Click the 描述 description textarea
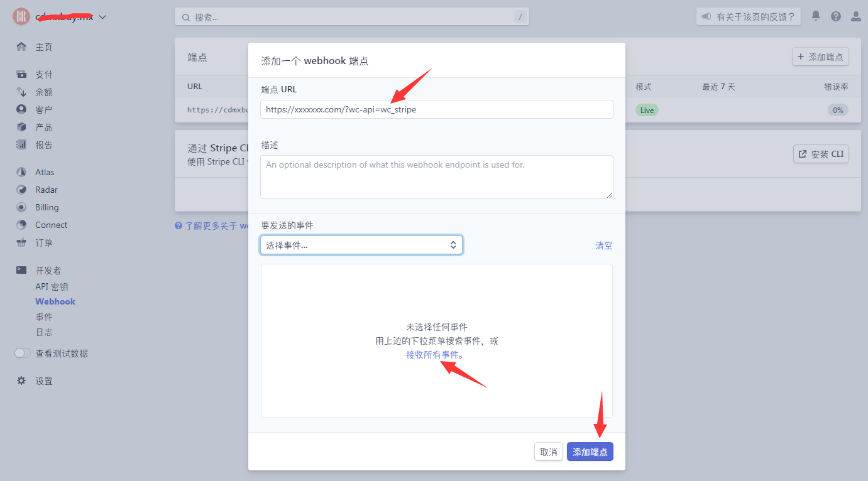The image size is (868, 481). pyautogui.click(x=437, y=177)
